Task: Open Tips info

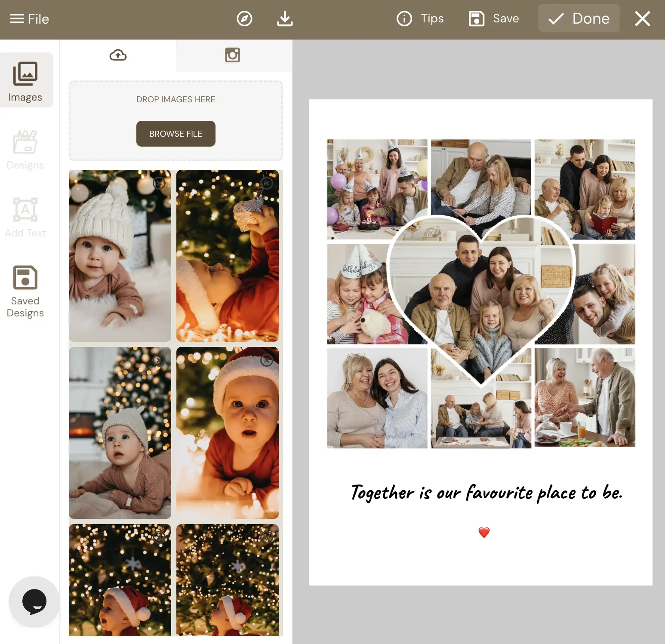Action: pos(420,19)
